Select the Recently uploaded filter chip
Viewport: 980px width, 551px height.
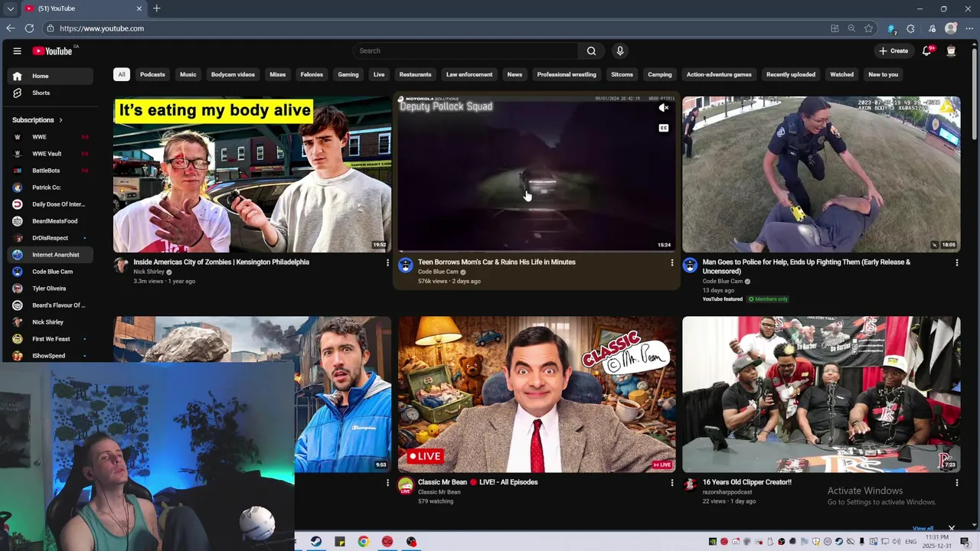tap(791, 75)
